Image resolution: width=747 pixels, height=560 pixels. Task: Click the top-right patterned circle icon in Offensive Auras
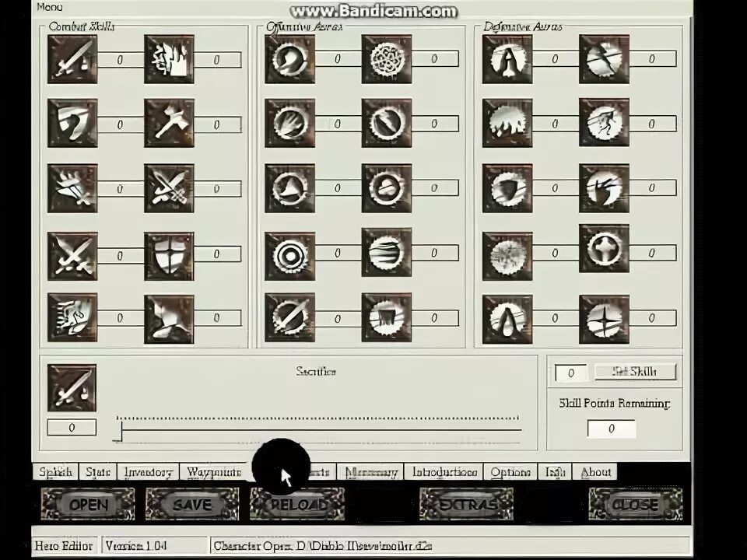[x=387, y=59]
